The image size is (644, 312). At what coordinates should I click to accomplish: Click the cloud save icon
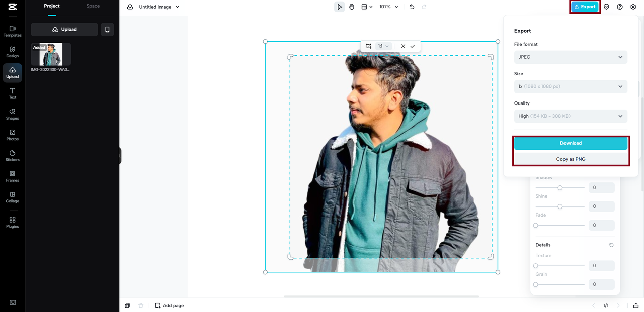(x=130, y=7)
